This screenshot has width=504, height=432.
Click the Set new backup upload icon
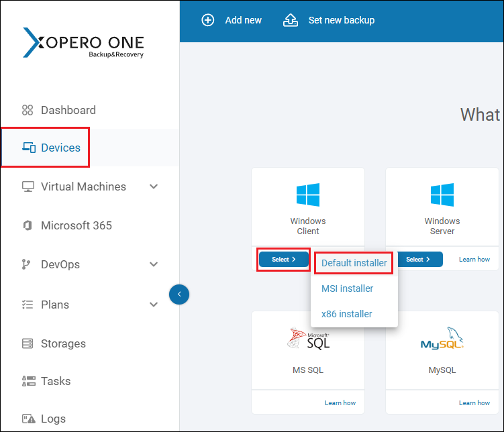click(290, 20)
